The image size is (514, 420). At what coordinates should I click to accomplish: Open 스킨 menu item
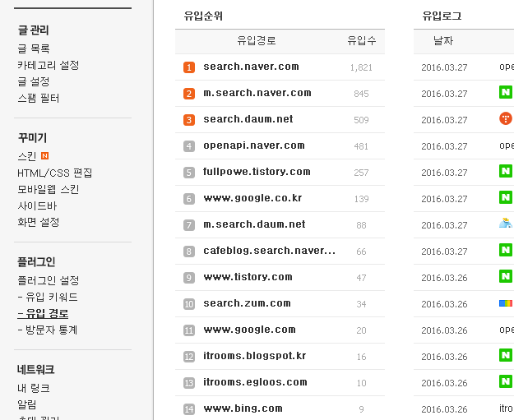[27, 156]
